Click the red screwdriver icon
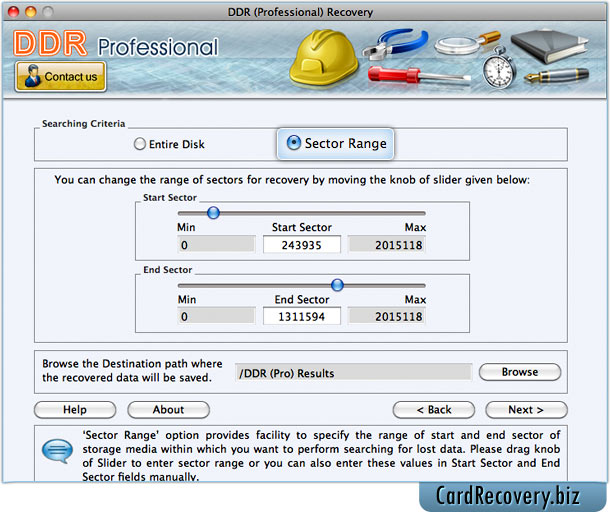Image resolution: width=610 pixels, height=512 pixels. tap(419, 75)
